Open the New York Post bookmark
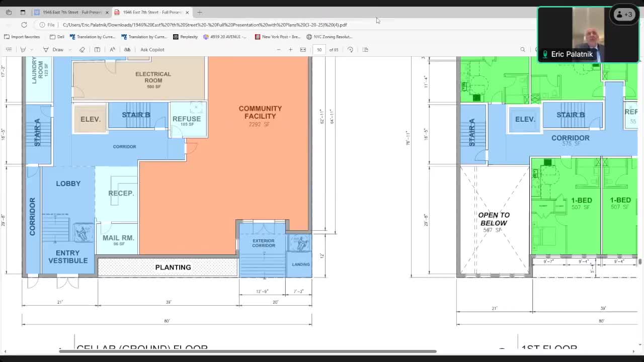Image resolution: width=644 pixels, height=362 pixels. coord(278,37)
